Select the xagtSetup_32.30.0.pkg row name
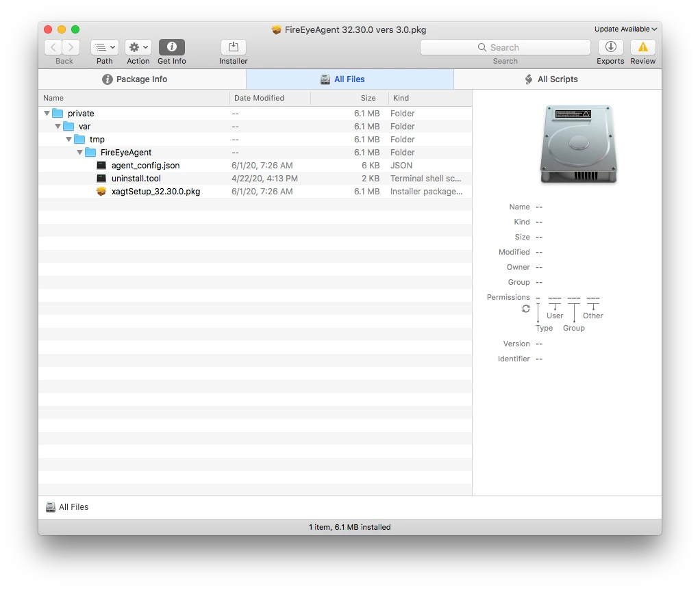700x590 pixels. tap(155, 192)
